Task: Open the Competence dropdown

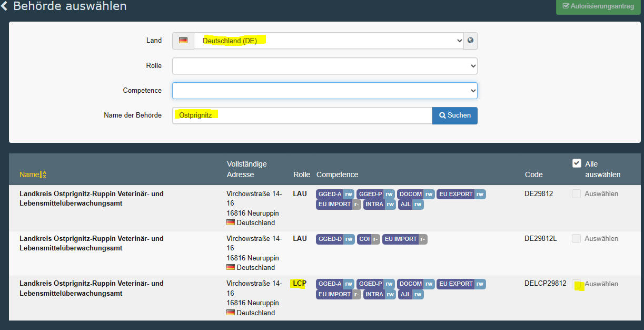Action: pyautogui.click(x=325, y=91)
